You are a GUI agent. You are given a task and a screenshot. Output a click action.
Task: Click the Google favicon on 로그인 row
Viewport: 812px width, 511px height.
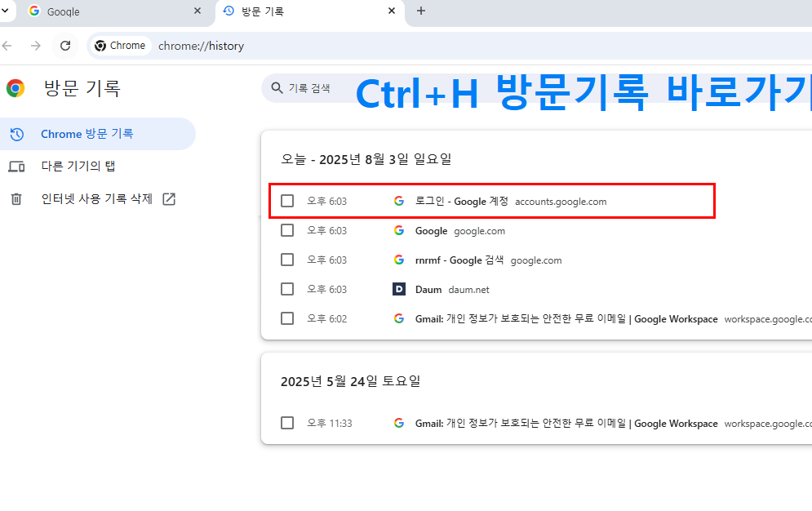coord(399,201)
